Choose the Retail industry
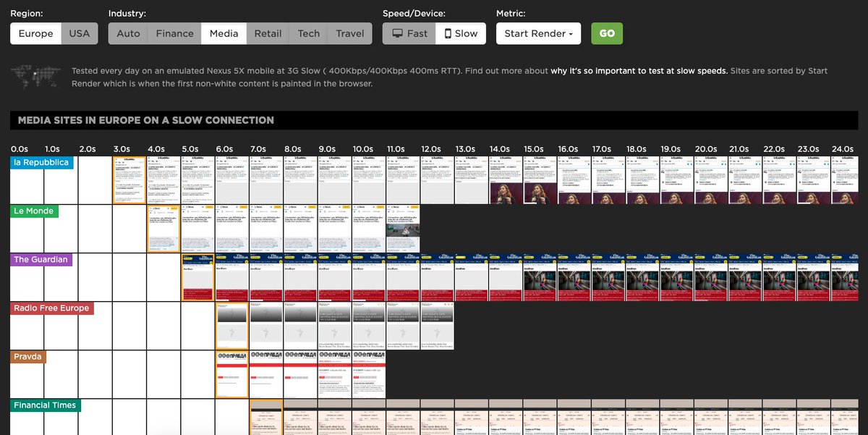Screen dimensions: 868x435 coord(268,33)
